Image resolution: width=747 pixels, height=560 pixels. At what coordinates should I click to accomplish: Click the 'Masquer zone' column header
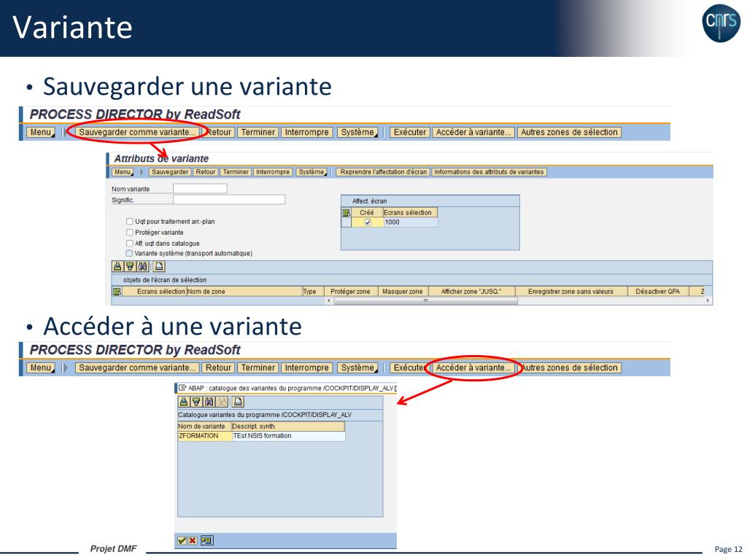click(403, 292)
